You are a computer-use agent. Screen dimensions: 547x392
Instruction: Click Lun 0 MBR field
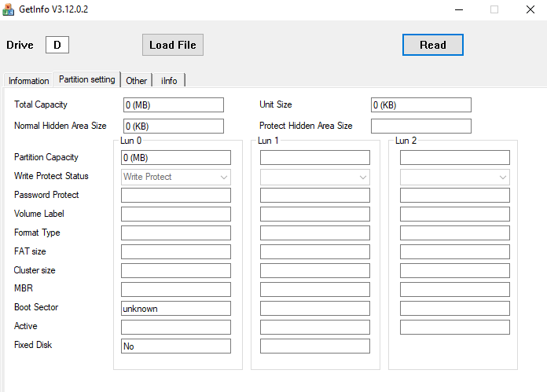point(176,289)
